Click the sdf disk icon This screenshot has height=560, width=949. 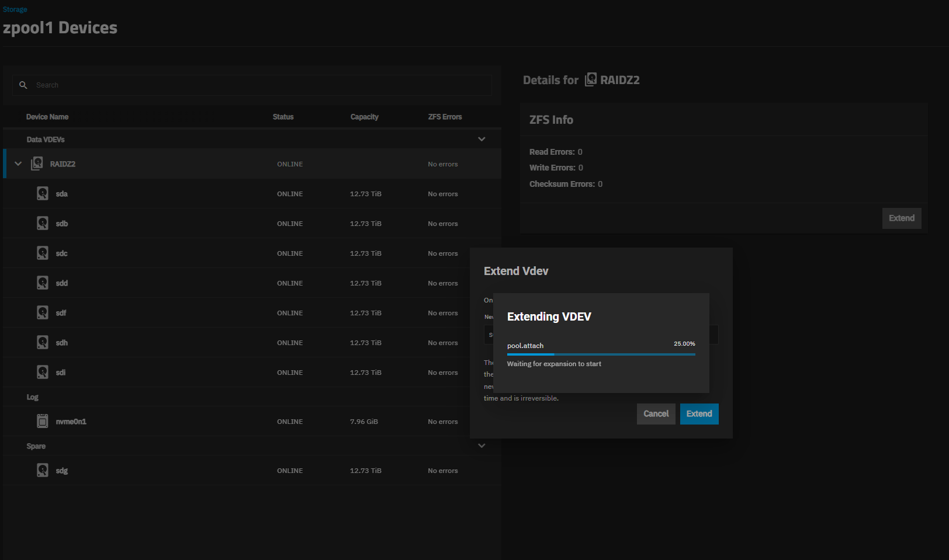tap(43, 312)
